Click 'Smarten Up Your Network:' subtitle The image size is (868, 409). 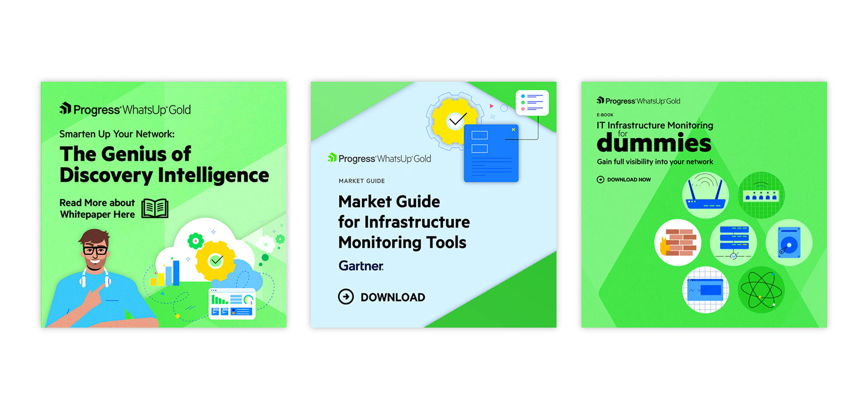click(117, 134)
